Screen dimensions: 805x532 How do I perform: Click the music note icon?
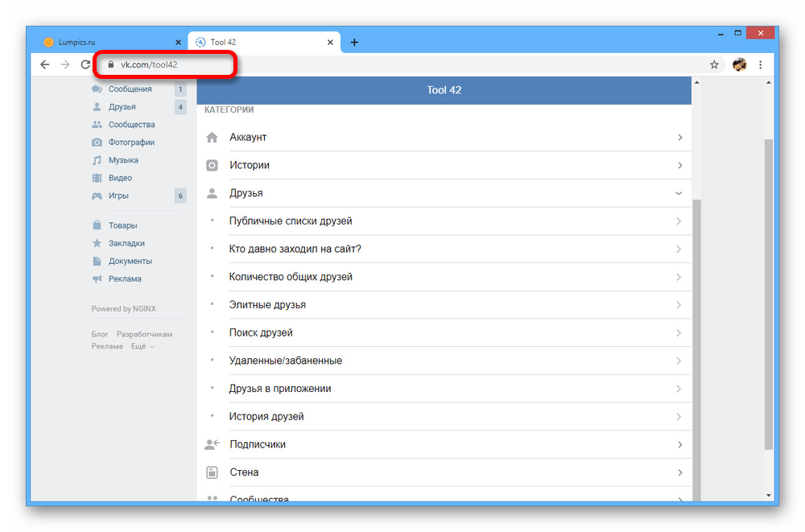pyautogui.click(x=97, y=160)
